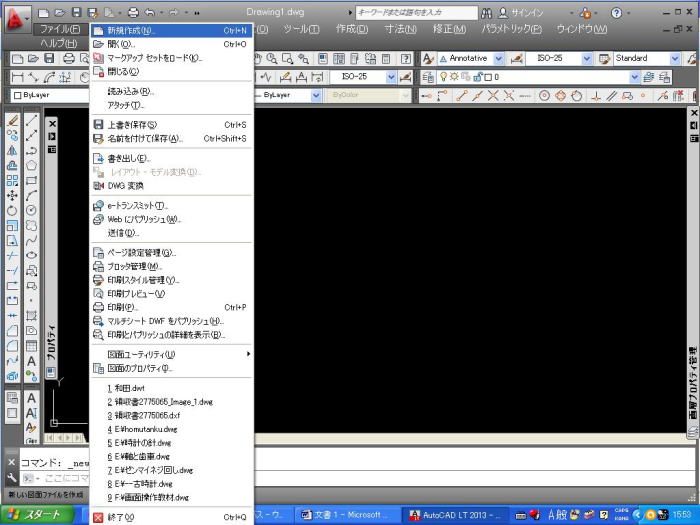Click Layer Properties Manager icon

point(428,77)
